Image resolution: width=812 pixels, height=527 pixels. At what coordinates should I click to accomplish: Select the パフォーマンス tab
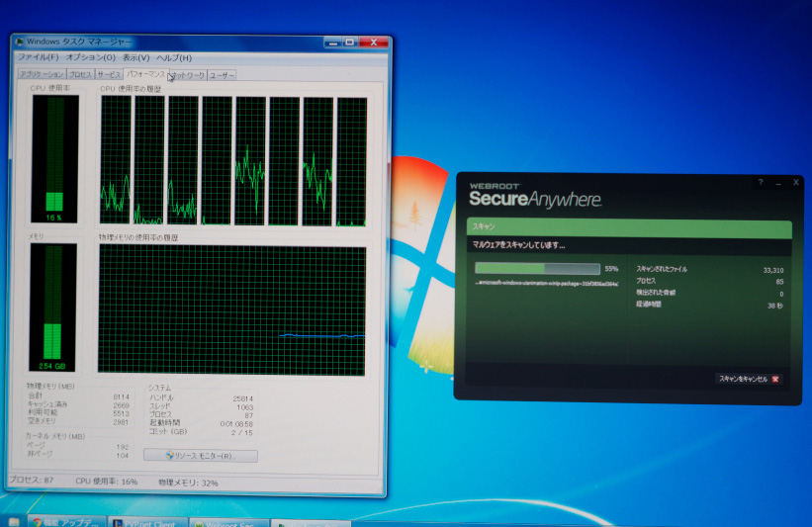(x=145, y=74)
